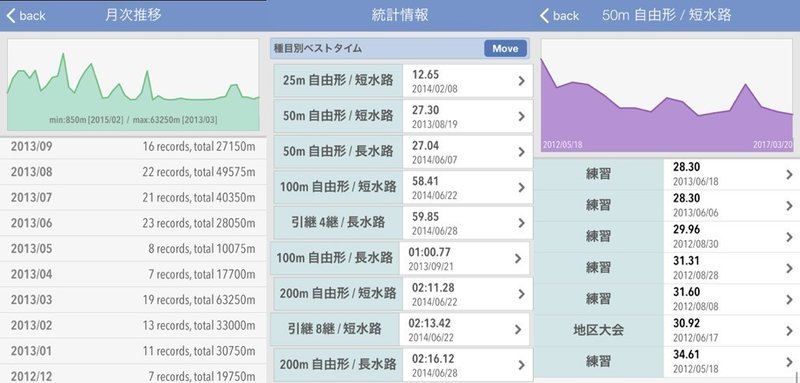Open the 200m 自由形 / 短水路 02:11.28 chevron
Viewport: 800px width, 383px height.
(x=521, y=294)
